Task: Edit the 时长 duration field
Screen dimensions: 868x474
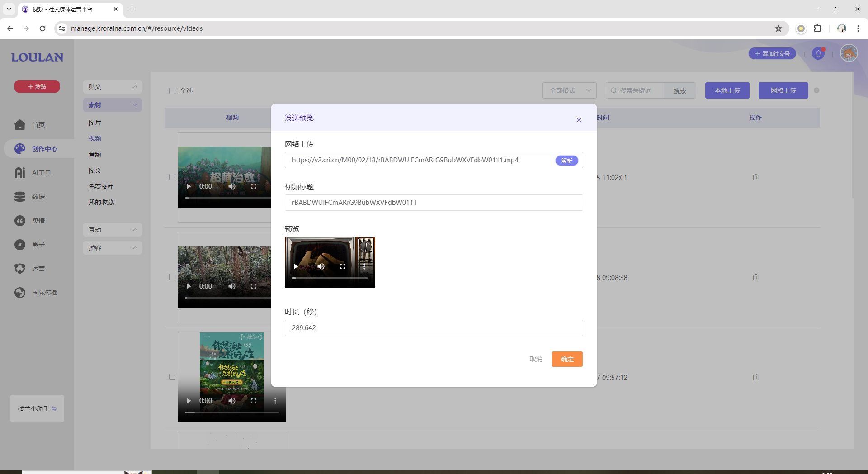Action: pyautogui.click(x=434, y=328)
